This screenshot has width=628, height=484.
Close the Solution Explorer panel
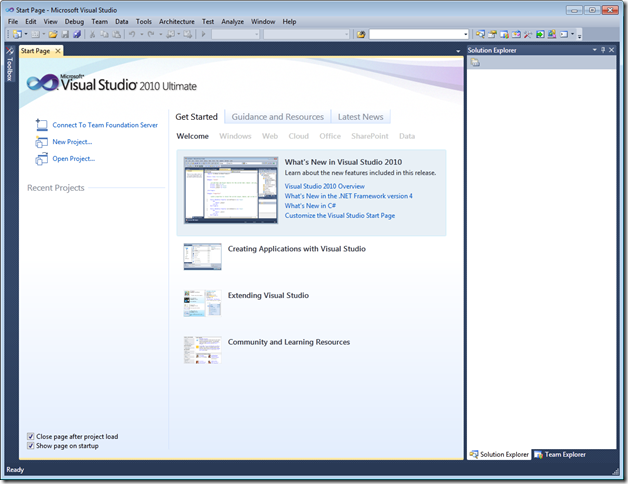[x=612, y=50]
